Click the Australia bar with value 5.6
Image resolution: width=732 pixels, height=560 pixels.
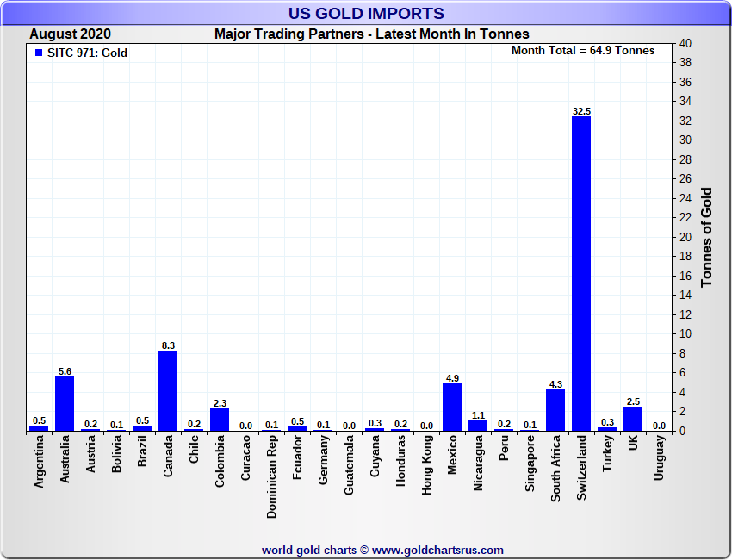(x=65, y=403)
